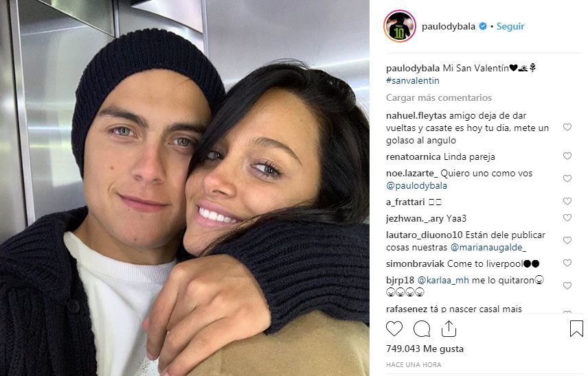Open the @marianaugalde_ mention
The width and height of the screenshot is (588, 376).
(x=488, y=248)
